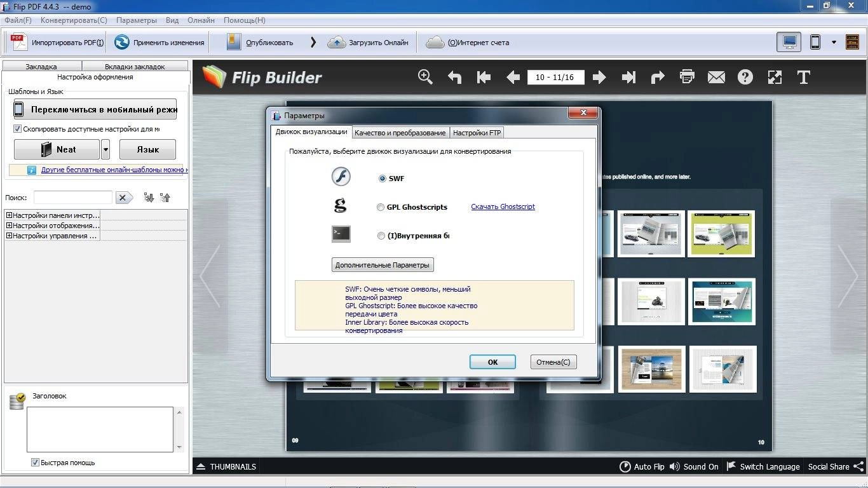Click the Sound On speaker icon
This screenshot has width=868, height=488.
pyautogui.click(x=675, y=466)
